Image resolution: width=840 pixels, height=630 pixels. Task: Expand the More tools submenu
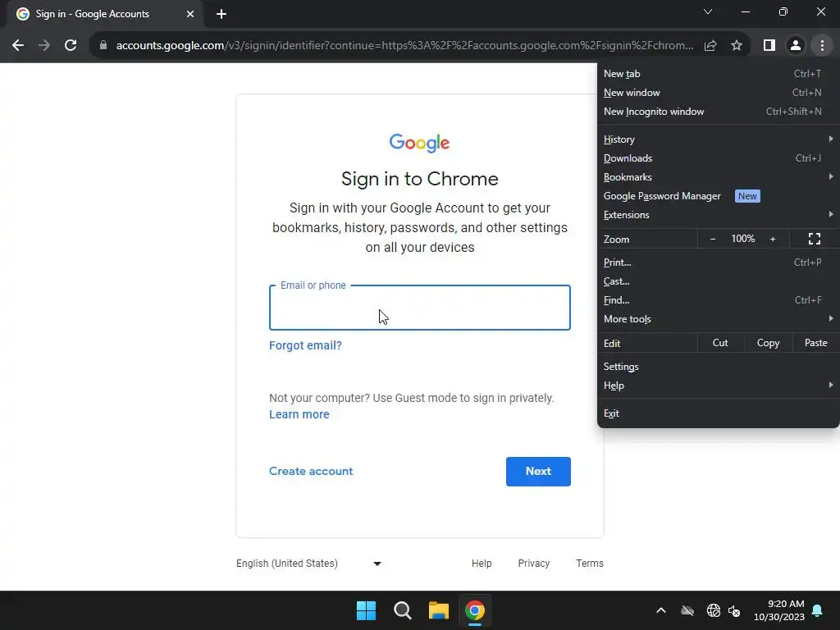click(718, 319)
